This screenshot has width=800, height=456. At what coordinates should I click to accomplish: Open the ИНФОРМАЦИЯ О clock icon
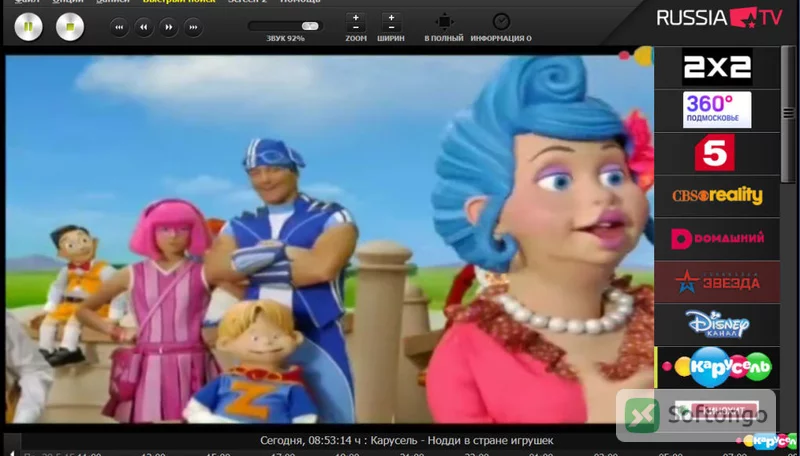click(501, 22)
